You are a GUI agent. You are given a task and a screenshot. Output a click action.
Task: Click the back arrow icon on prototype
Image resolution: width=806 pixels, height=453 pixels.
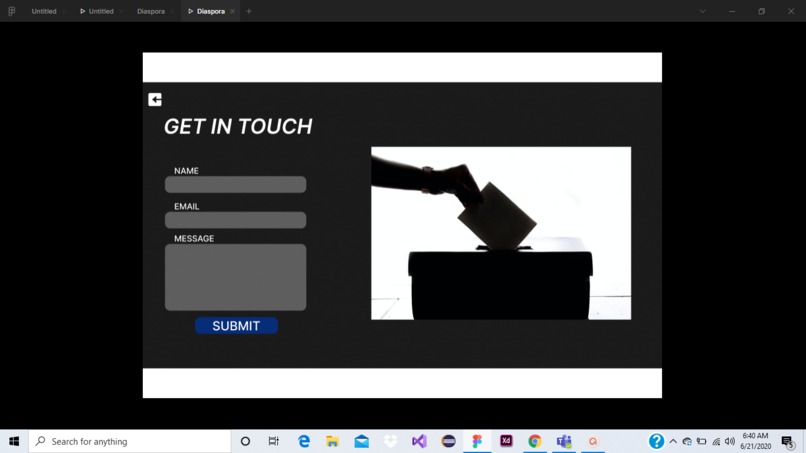(x=155, y=99)
